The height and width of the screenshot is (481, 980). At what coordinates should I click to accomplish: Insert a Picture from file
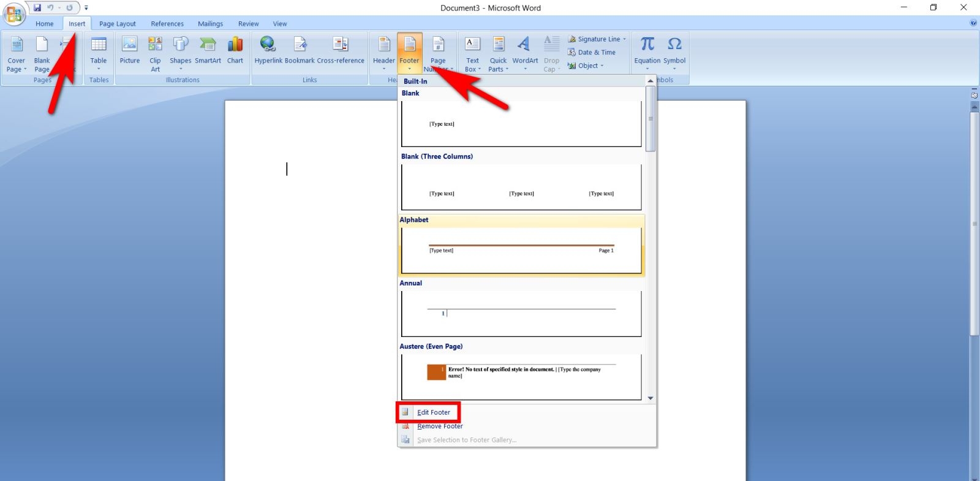(x=129, y=50)
